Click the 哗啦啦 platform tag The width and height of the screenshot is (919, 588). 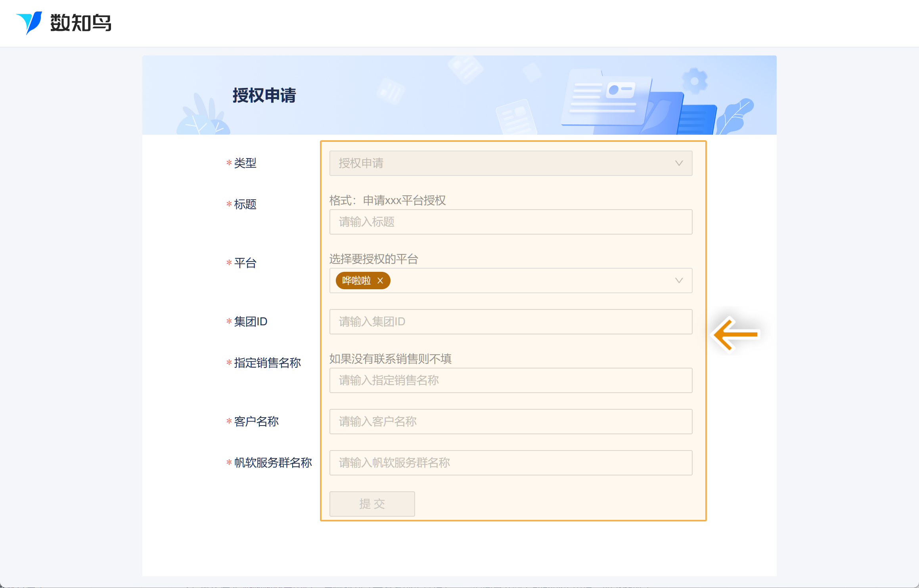(x=356, y=281)
